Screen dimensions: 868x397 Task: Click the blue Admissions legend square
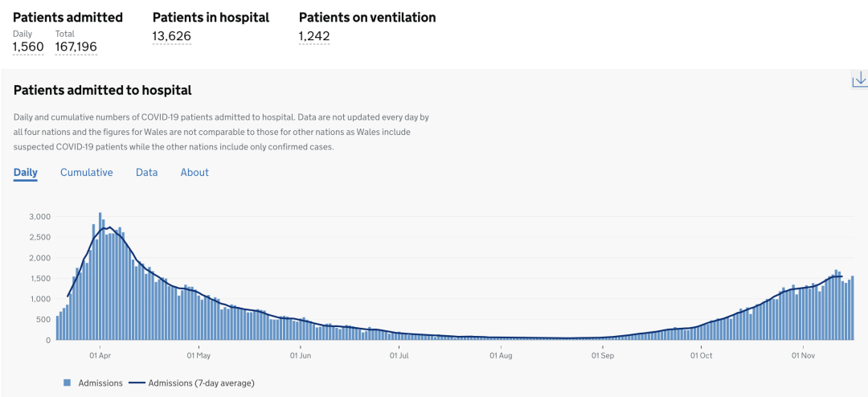[67, 383]
